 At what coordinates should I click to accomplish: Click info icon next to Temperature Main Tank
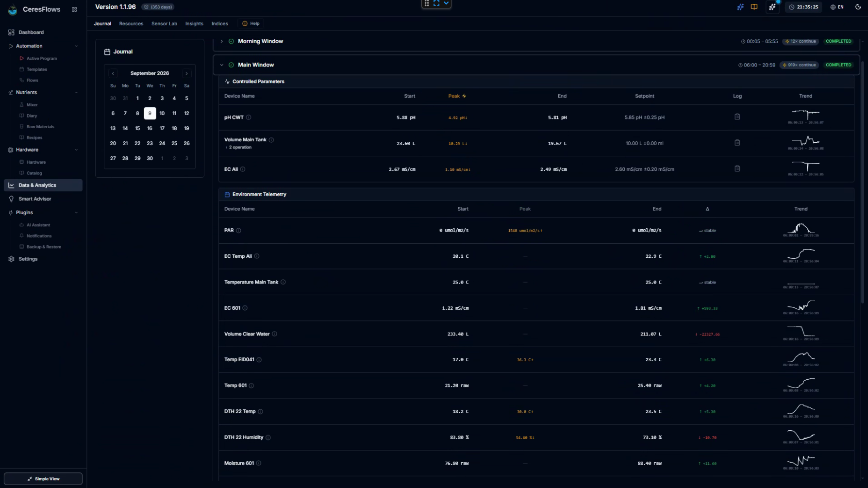pos(283,282)
